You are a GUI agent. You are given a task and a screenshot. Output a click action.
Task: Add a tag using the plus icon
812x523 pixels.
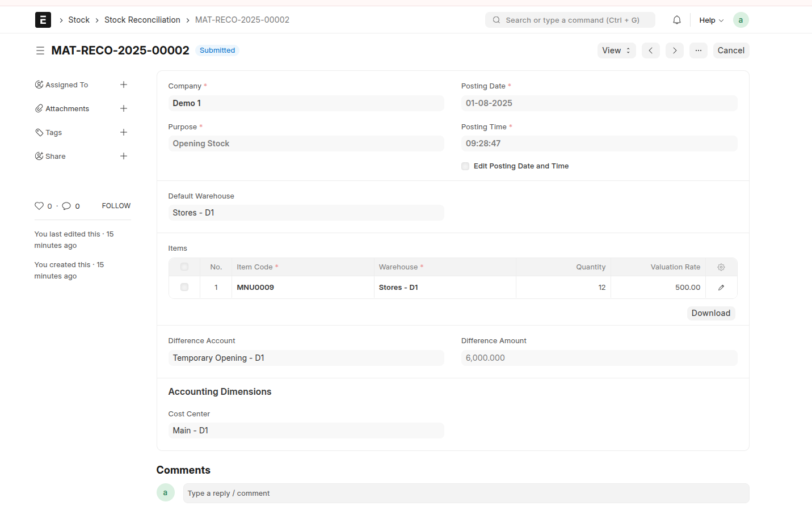(x=124, y=132)
